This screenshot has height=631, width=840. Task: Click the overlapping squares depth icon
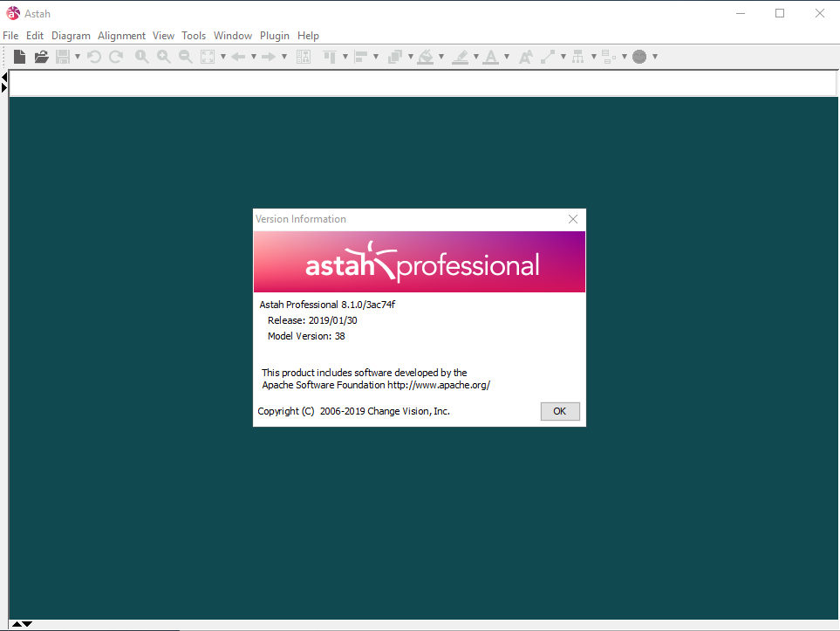click(395, 56)
